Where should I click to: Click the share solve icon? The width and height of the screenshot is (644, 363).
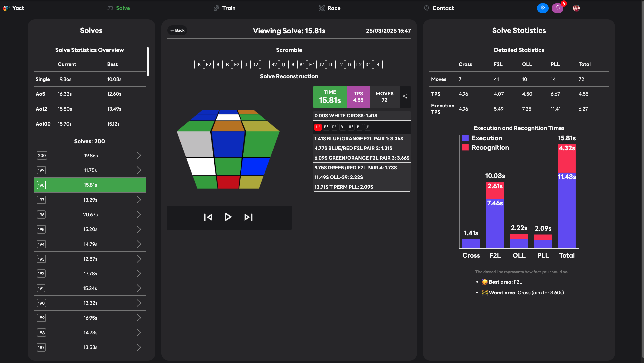pyautogui.click(x=405, y=96)
